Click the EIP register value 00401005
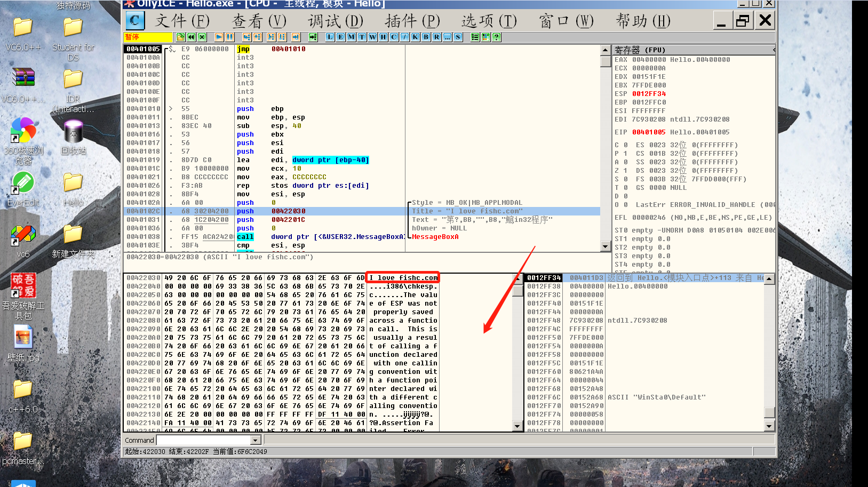Viewport: 868px width, 487px height. (649, 132)
